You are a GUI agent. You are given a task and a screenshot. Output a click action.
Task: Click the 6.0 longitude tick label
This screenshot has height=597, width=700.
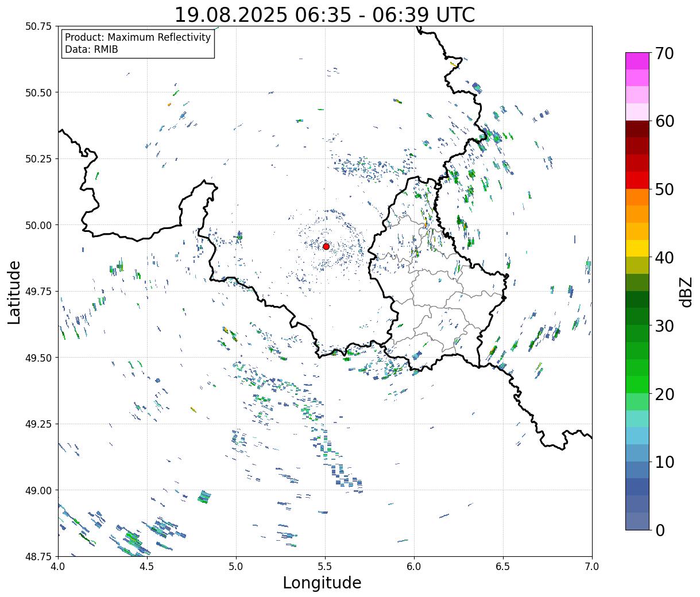coord(414,567)
